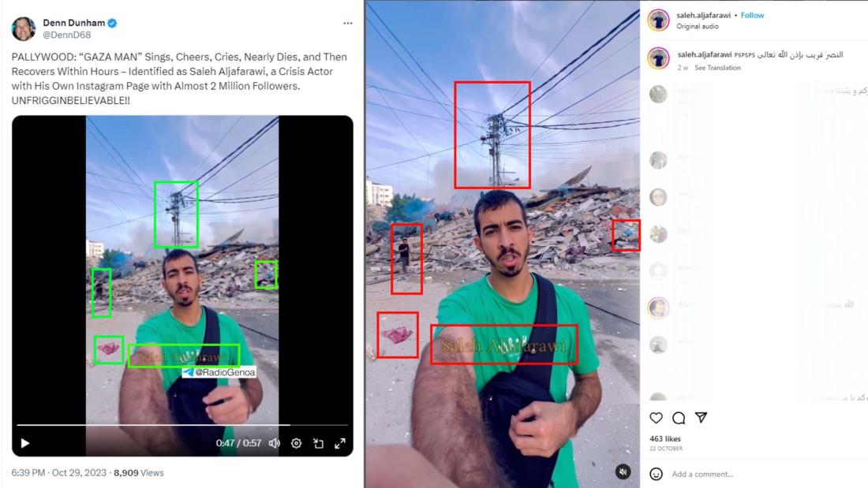Play the tweet video
The width and height of the screenshot is (868, 488).
click(x=25, y=443)
